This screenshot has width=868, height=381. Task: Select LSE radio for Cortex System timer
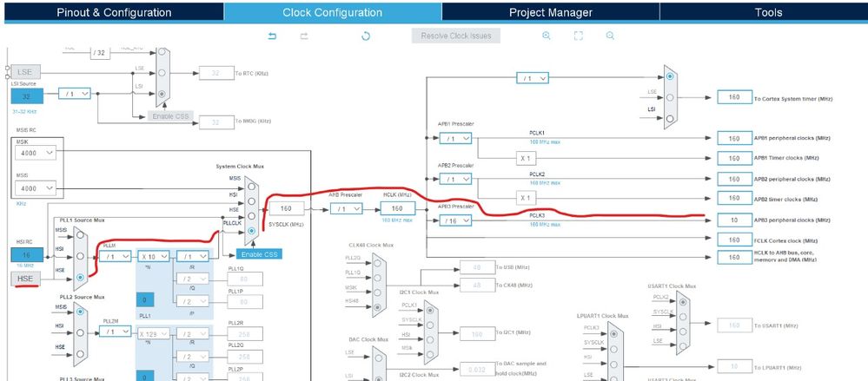671,97
